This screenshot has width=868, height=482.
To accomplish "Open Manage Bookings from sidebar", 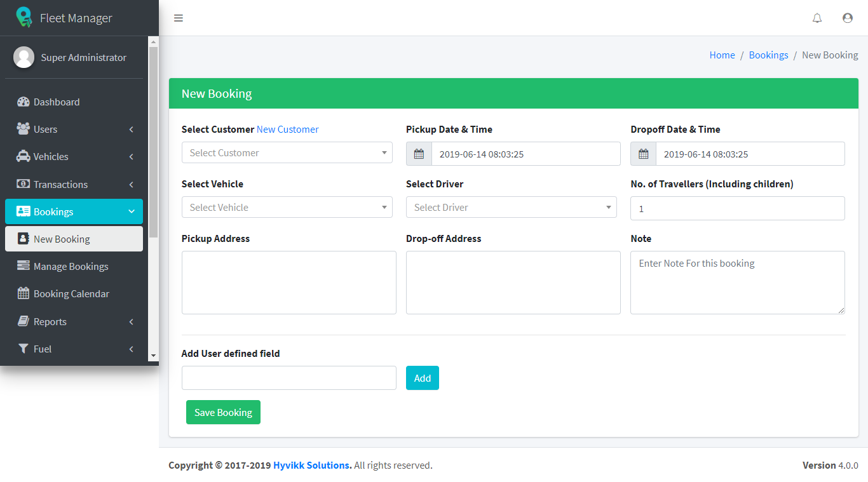I will click(71, 266).
